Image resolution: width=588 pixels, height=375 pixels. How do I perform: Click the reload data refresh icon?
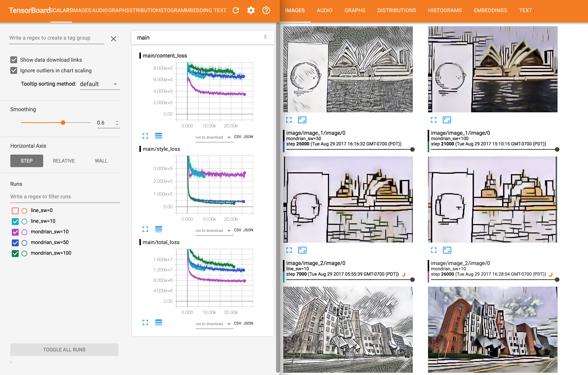pyautogui.click(x=236, y=10)
